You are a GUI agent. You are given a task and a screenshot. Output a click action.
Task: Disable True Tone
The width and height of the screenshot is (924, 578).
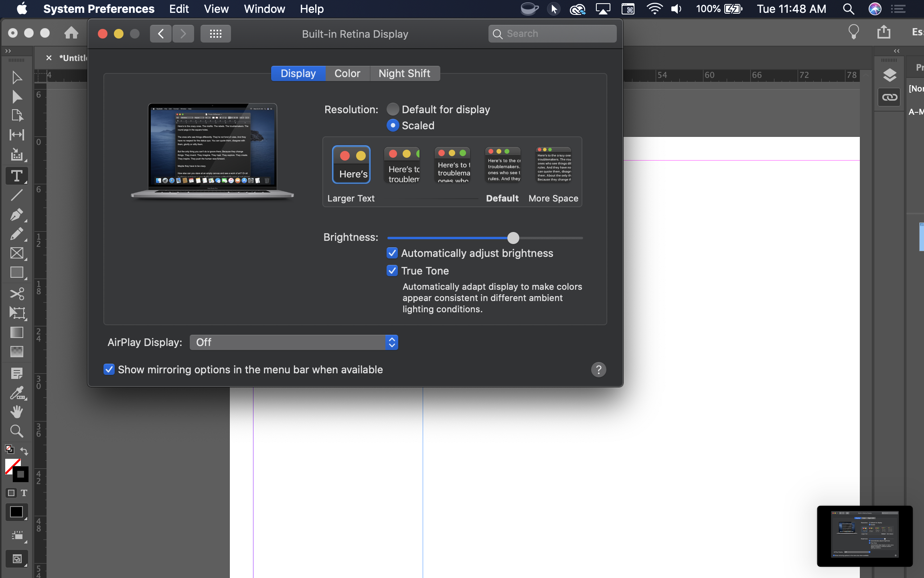tap(392, 271)
